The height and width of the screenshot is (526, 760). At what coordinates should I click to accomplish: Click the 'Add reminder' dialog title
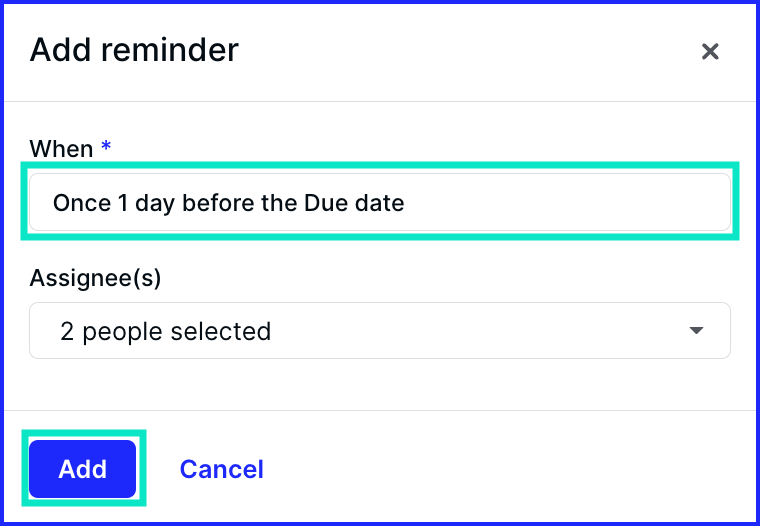click(134, 49)
